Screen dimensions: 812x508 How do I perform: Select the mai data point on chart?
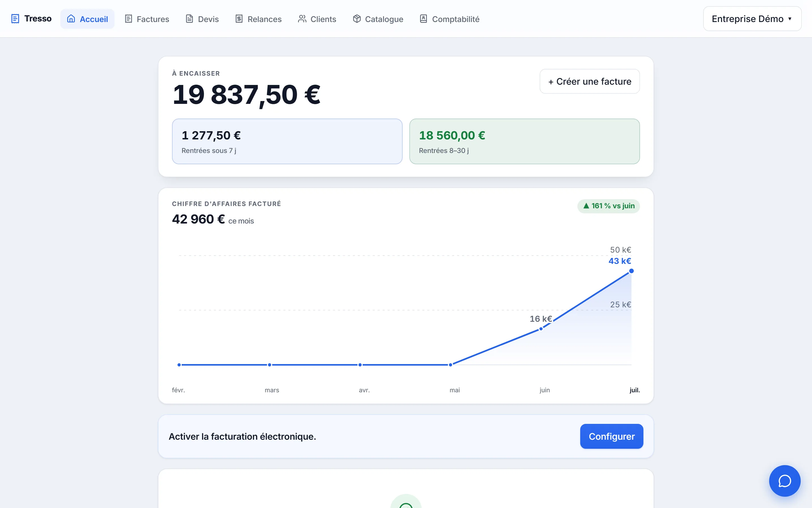point(450,365)
